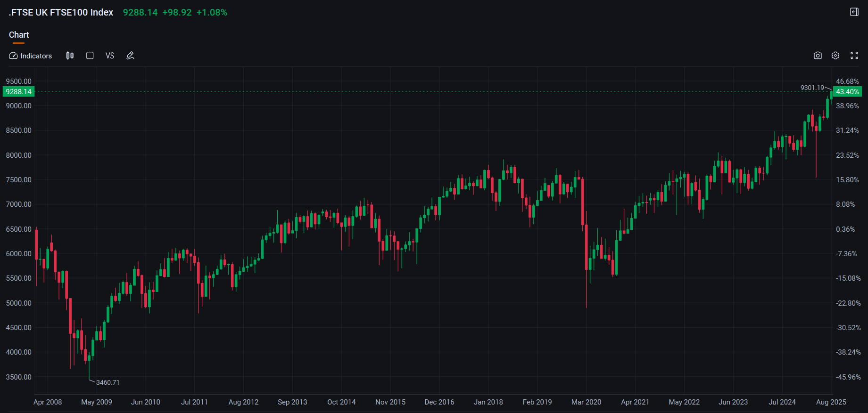This screenshot has height=413, width=868.
Task: Click the Aug 2025 date on time axis
Action: [x=831, y=402]
